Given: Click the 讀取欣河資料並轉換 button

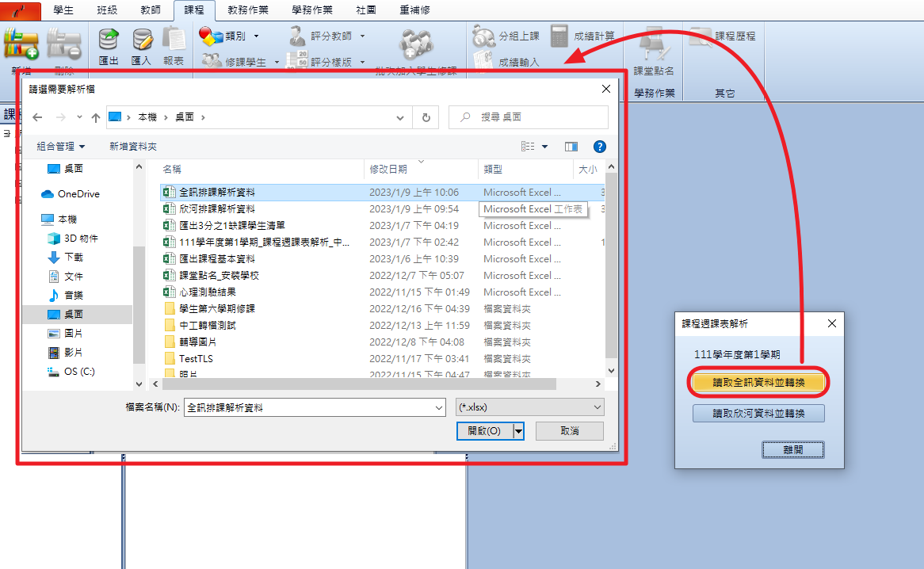Looking at the screenshot, I should point(758,414).
